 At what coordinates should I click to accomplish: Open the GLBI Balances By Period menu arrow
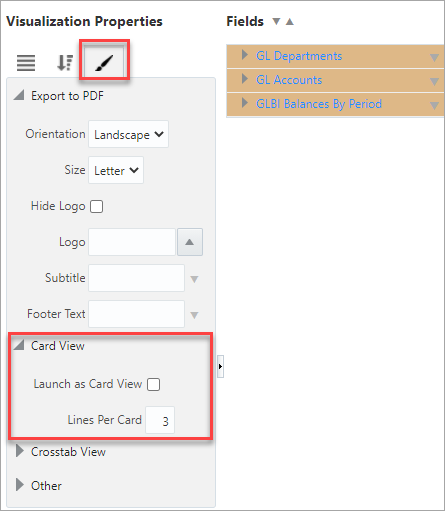click(x=434, y=106)
